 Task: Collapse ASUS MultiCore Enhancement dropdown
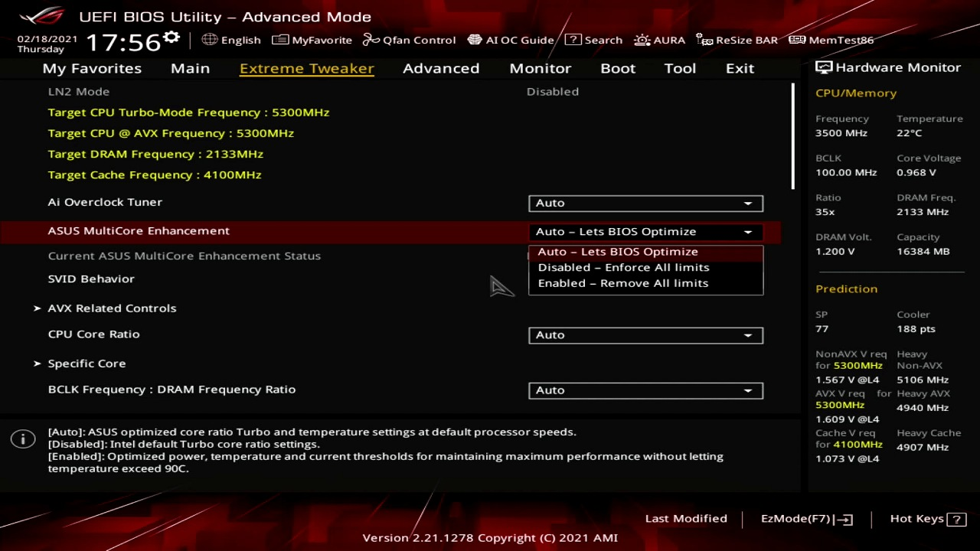[x=645, y=231]
